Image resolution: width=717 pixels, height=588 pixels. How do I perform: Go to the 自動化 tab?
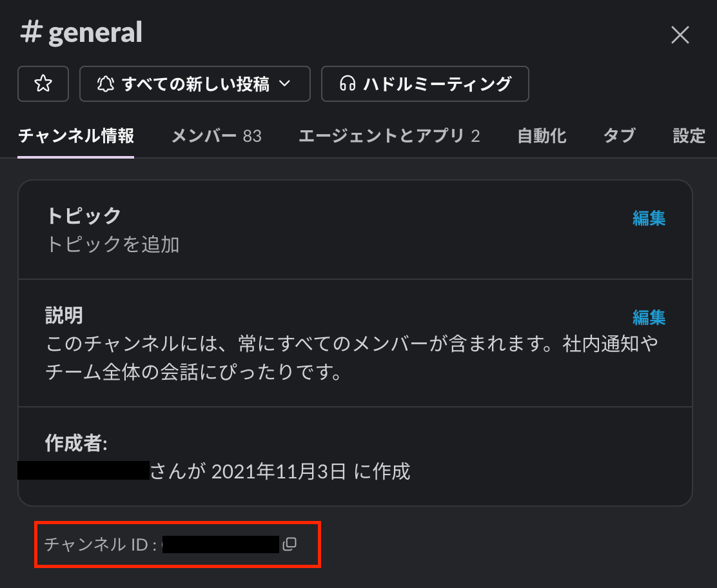click(542, 136)
